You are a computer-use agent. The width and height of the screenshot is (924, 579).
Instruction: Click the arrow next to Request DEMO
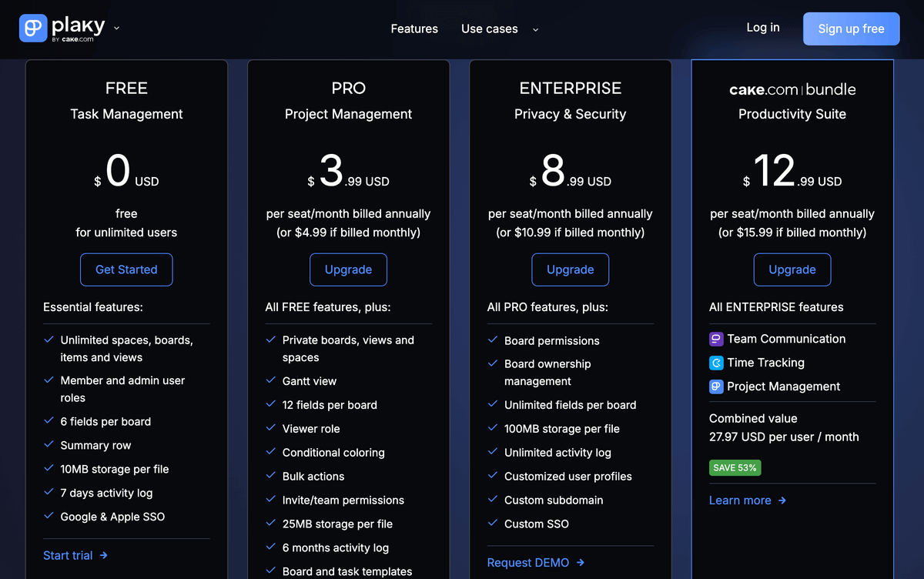pos(581,563)
